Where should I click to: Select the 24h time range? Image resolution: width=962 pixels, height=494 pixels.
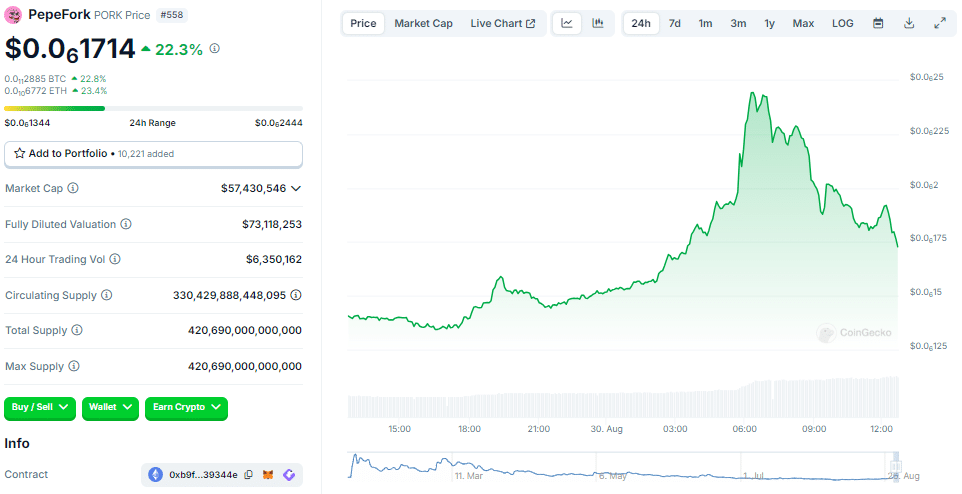[641, 23]
